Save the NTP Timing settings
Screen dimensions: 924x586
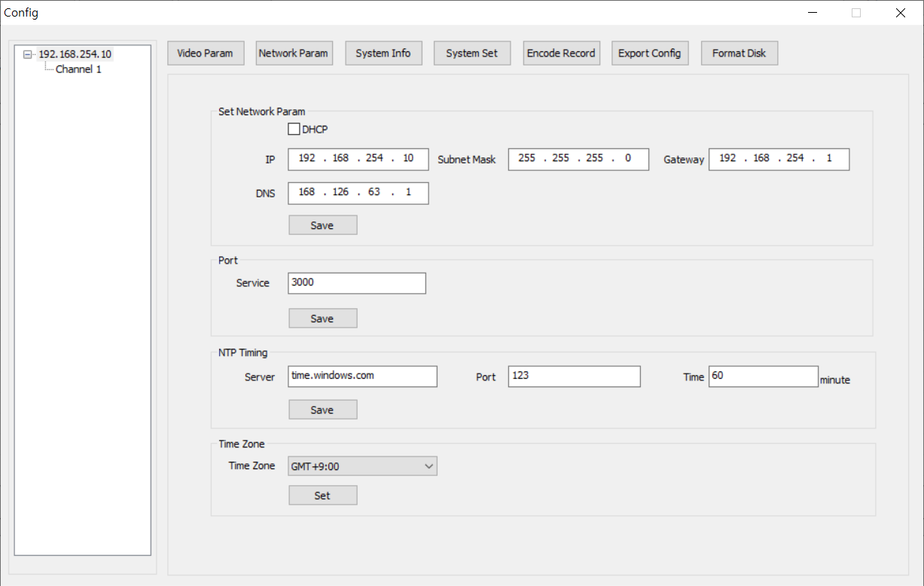(x=322, y=410)
